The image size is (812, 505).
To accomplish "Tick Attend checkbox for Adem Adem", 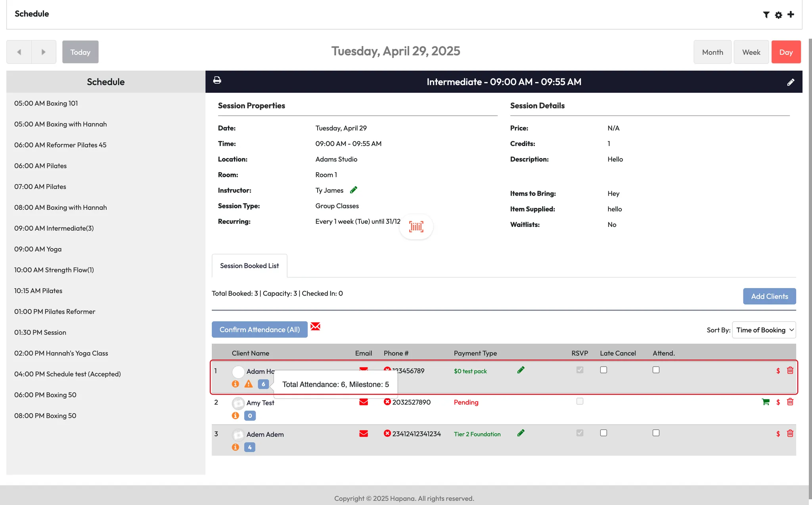I will pos(656,433).
